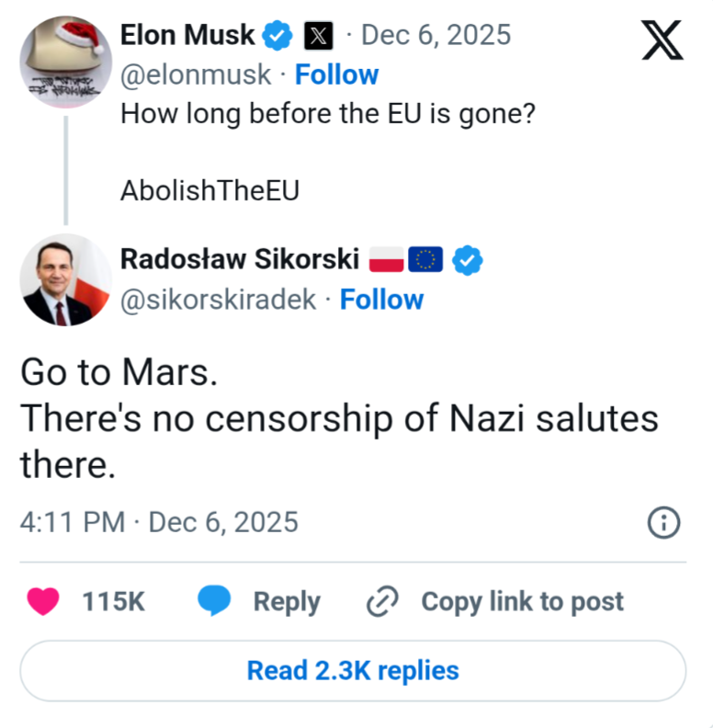Click the Reply label text
The width and height of the screenshot is (713, 728).
[287, 601]
